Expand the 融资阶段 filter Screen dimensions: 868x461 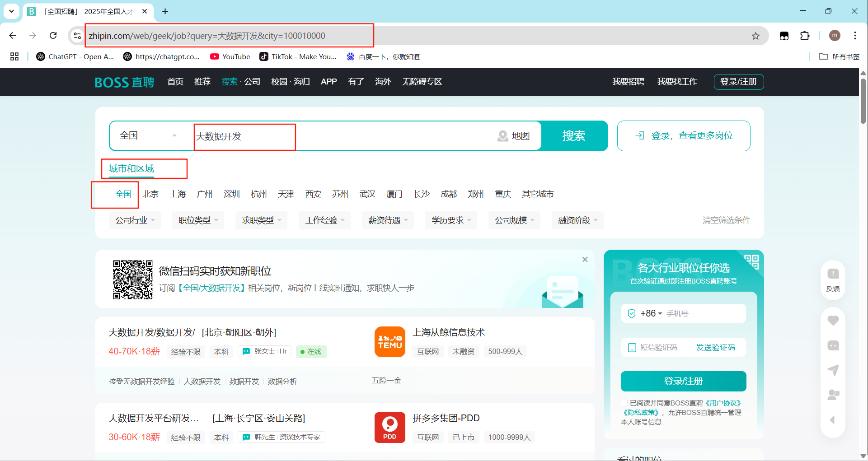point(577,220)
